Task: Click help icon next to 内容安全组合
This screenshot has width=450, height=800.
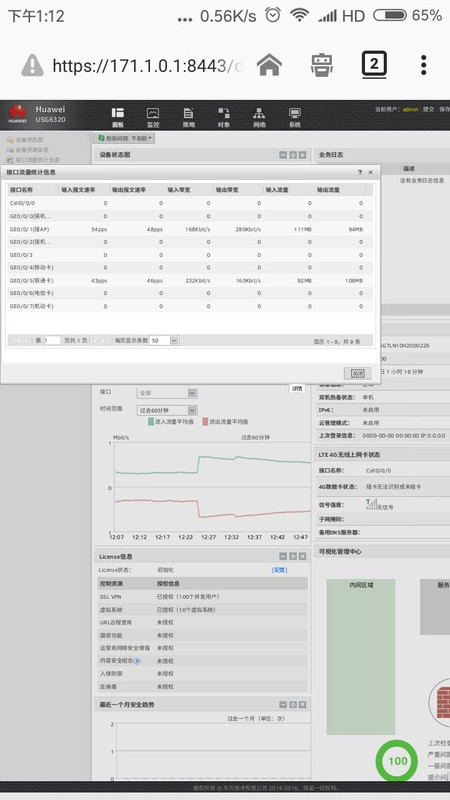Action: [x=137, y=661]
